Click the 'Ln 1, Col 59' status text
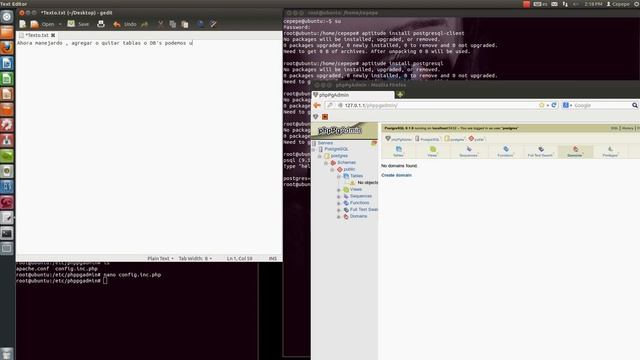 coord(240,258)
